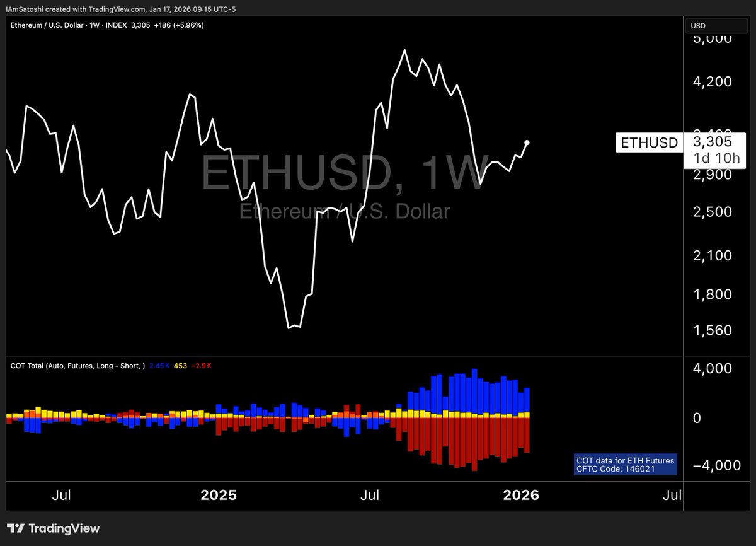Viewport: 756px width, 546px height.
Task: Click the 4,000 indicator axis label
Action: point(712,368)
